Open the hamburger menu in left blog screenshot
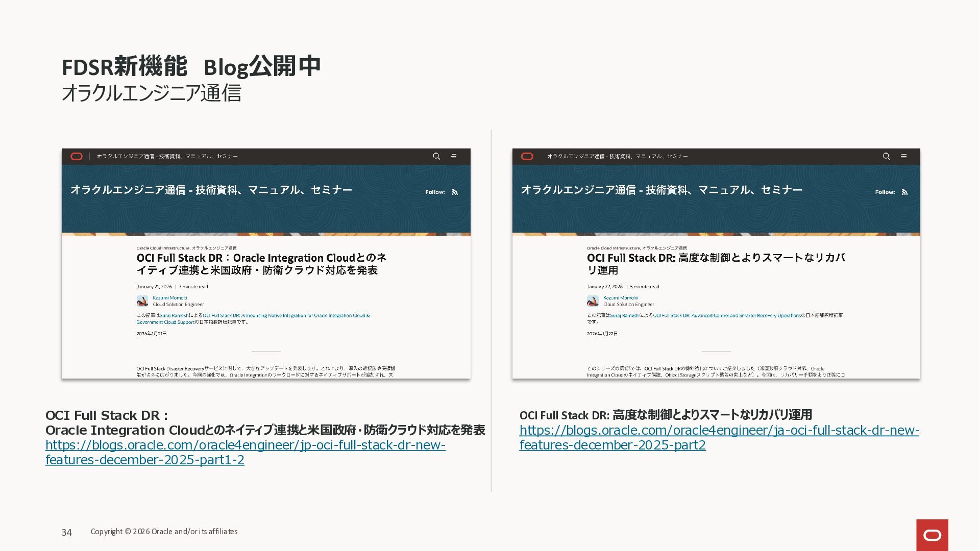This screenshot has width=980, height=551. [454, 157]
